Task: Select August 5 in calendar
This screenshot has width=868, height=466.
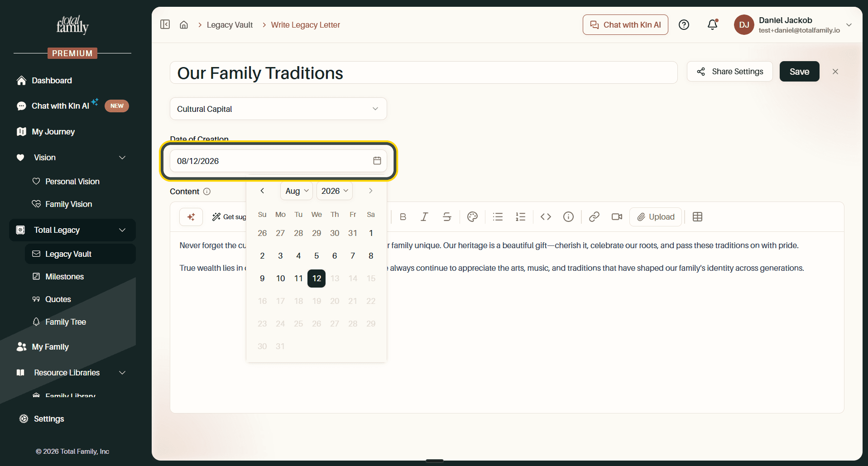Action: tap(317, 256)
